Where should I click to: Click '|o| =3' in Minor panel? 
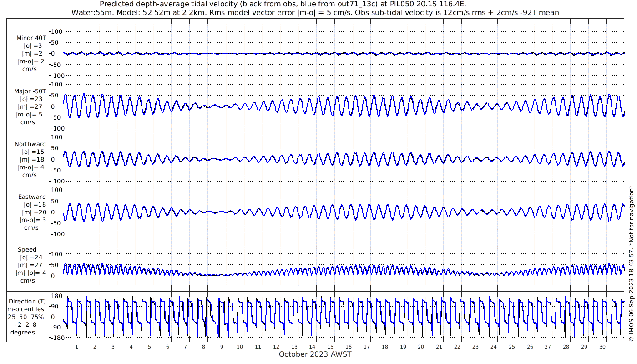(33, 46)
